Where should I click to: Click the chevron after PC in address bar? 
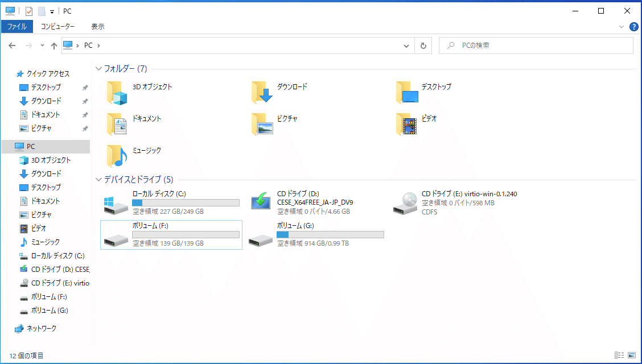pyautogui.click(x=98, y=45)
